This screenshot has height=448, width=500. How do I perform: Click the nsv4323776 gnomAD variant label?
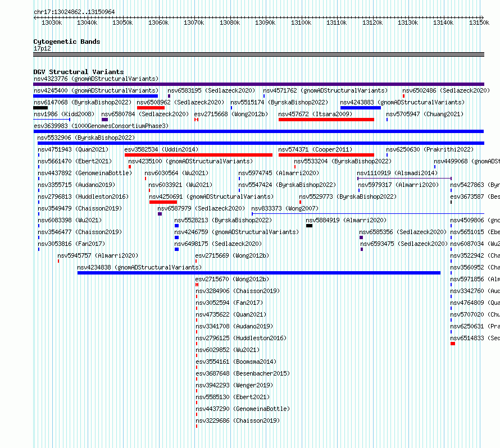[x=96, y=79]
